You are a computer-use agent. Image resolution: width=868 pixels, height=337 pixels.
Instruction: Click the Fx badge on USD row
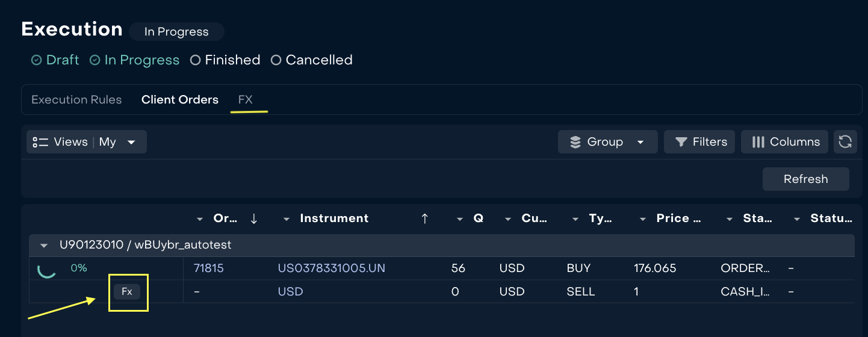pyautogui.click(x=127, y=292)
